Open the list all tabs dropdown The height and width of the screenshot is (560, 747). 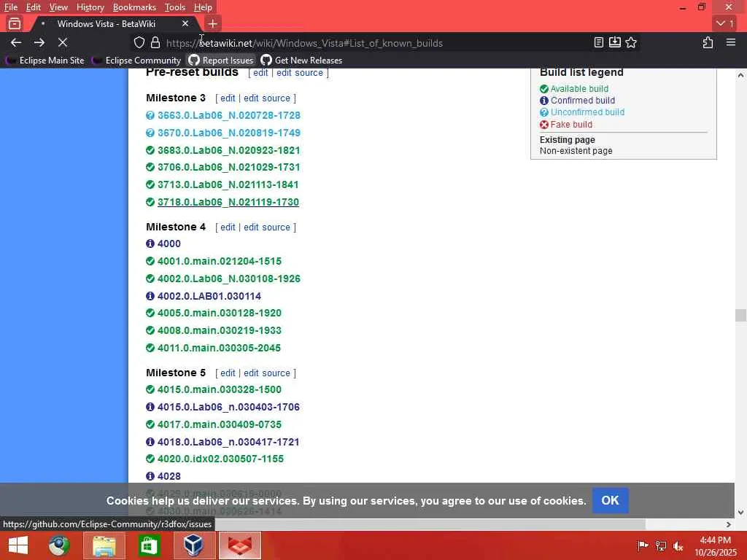coord(726,23)
